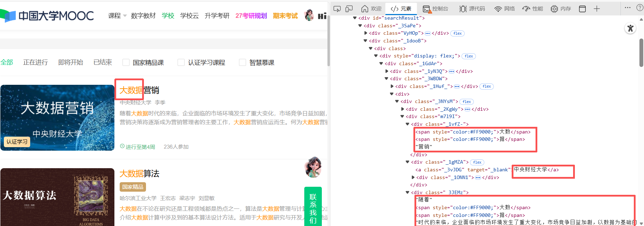Open DevTools three-dot more options menu
The height and width of the screenshot is (226, 644).
coord(628,8)
